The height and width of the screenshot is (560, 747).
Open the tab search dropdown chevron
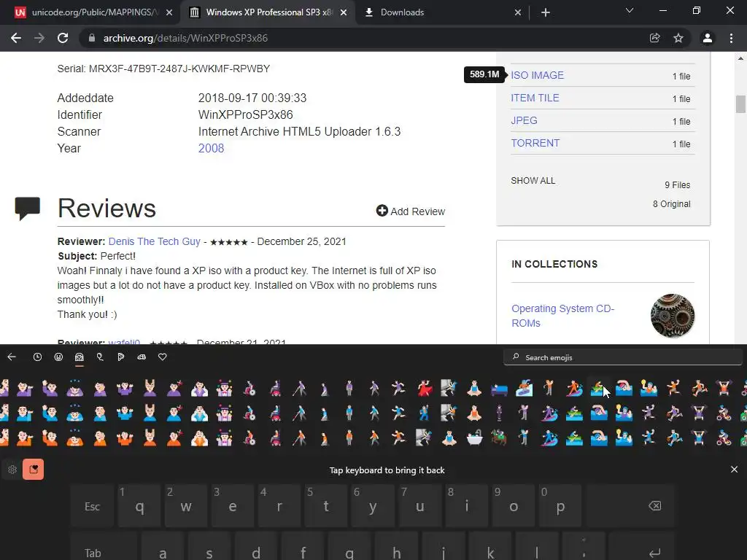click(x=630, y=10)
